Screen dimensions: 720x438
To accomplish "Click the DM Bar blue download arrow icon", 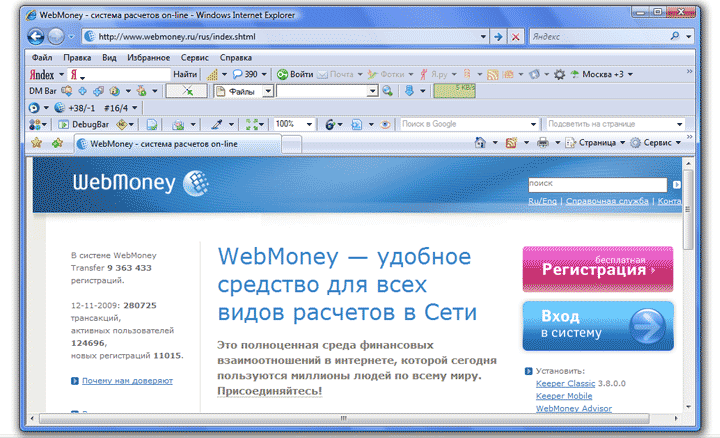I will [x=409, y=91].
